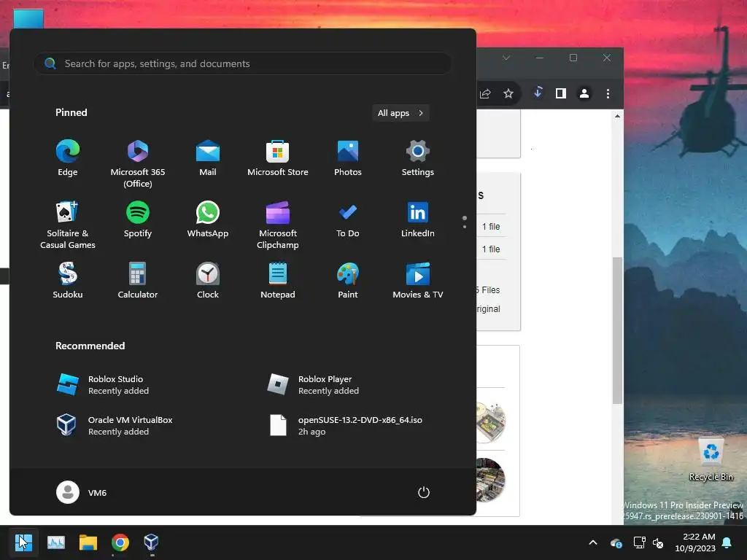Open Microsoft Store pinned icon

click(278, 158)
